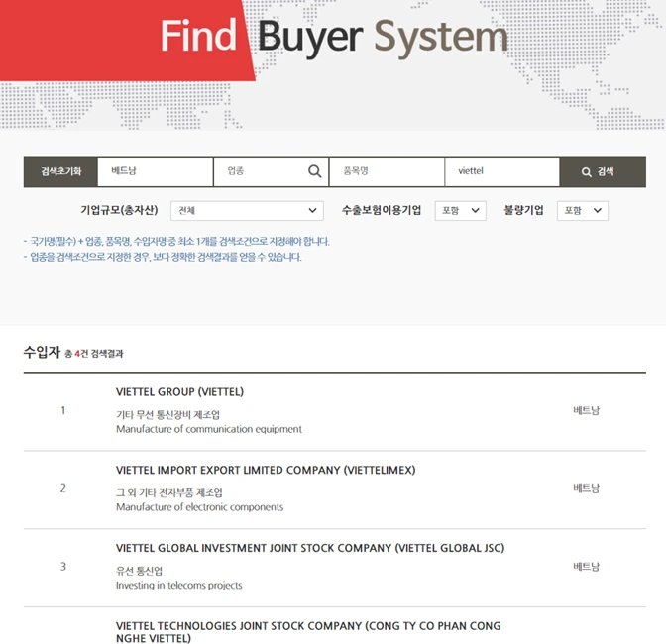Screen dimensions: 666x644
Task: Click the text Investing in telecoms projects
Action: coord(178,585)
